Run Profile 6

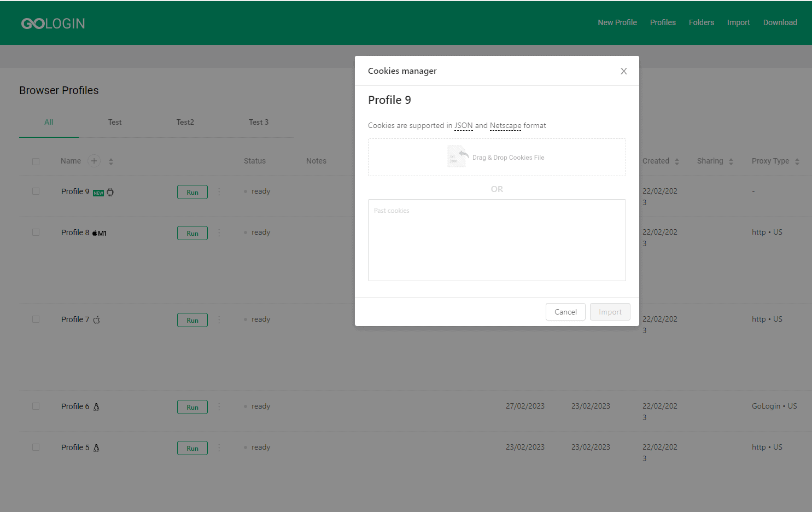coord(192,407)
